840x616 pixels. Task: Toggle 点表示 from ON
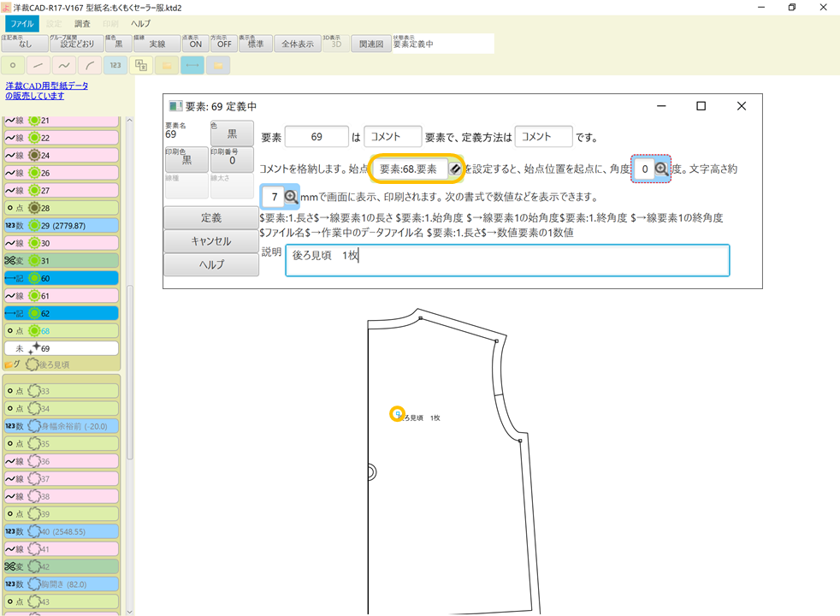(x=195, y=43)
